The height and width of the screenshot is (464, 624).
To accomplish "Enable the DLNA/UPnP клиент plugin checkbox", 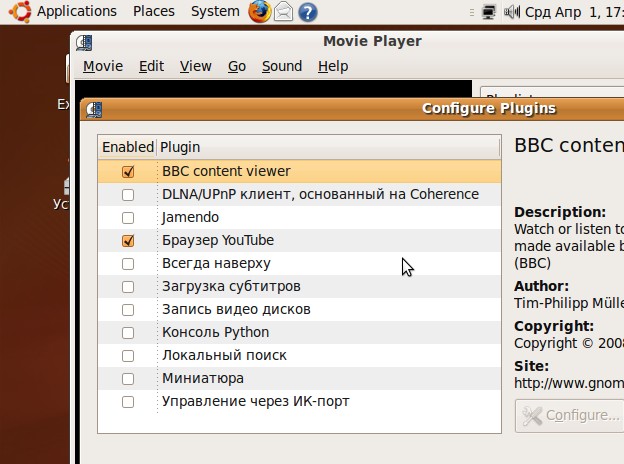I will tap(128, 195).
